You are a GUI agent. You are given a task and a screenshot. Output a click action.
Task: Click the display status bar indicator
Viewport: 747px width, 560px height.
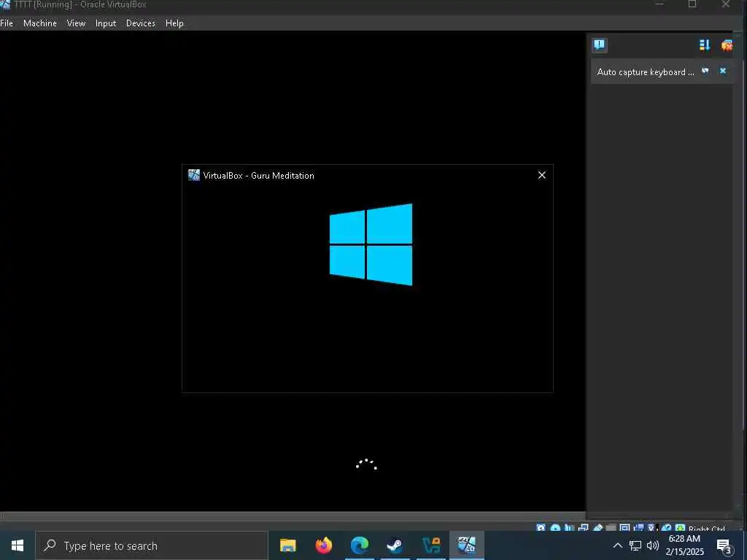[x=624, y=528]
